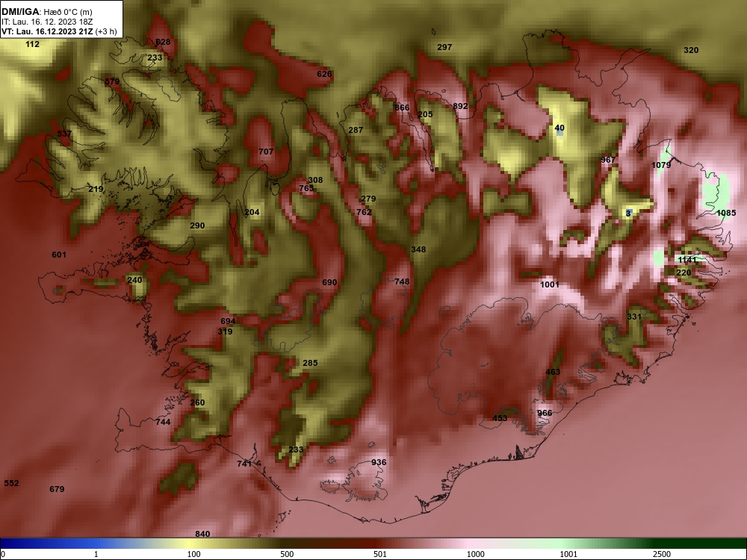Image resolution: width=747 pixels, height=560 pixels.
Task: Click the map value 287
Action: point(356,130)
